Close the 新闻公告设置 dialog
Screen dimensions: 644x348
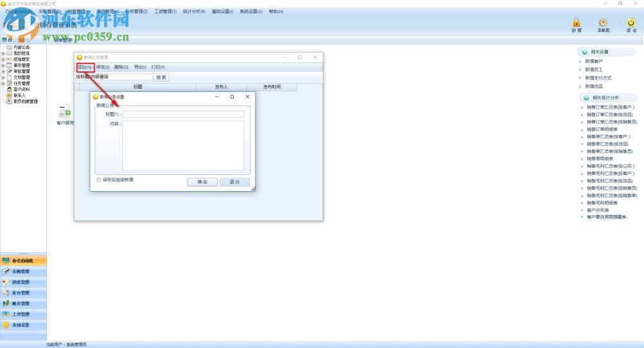tap(247, 97)
